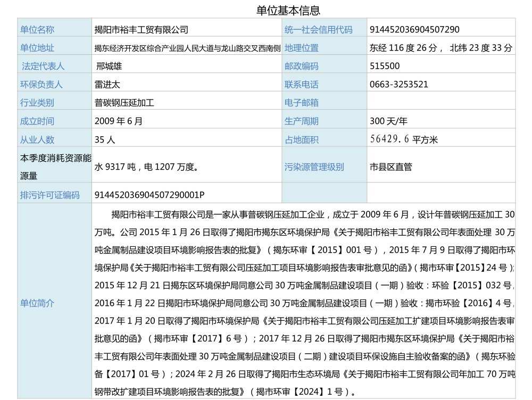Click area value 56429.6 平方米
The height and width of the screenshot is (400, 532).
[404, 139]
